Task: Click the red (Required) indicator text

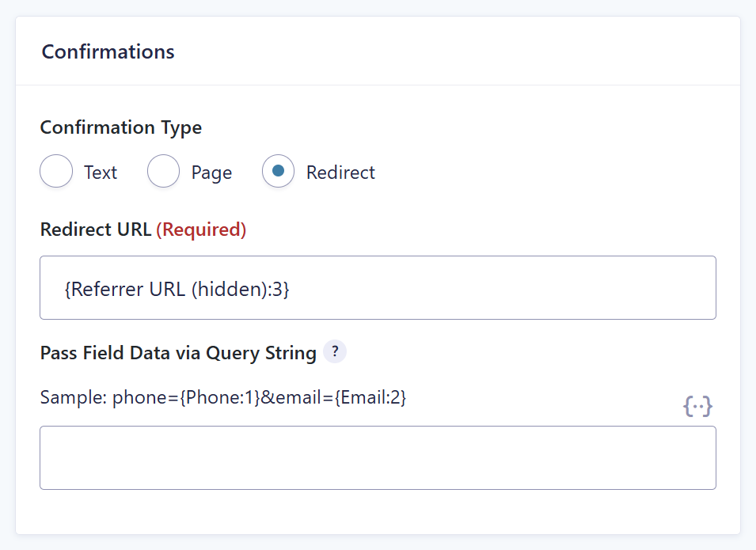Action: click(x=201, y=229)
